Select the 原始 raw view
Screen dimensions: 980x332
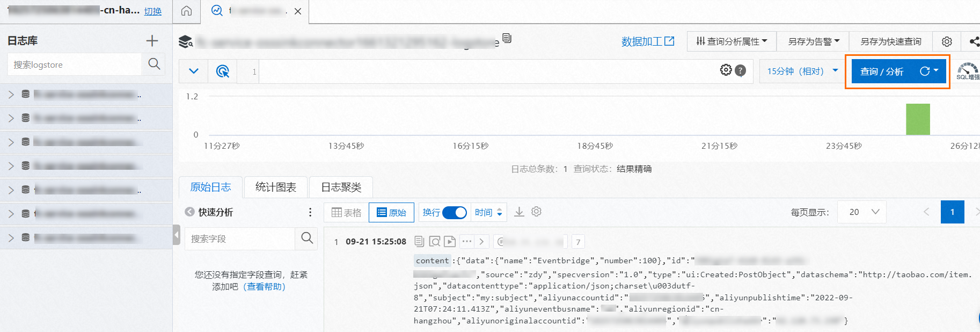pyautogui.click(x=391, y=213)
